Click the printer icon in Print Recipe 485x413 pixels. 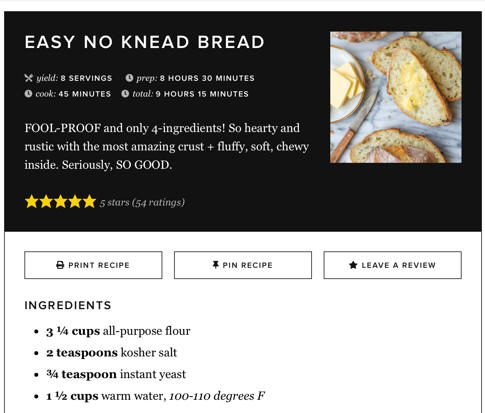(x=60, y=265)
